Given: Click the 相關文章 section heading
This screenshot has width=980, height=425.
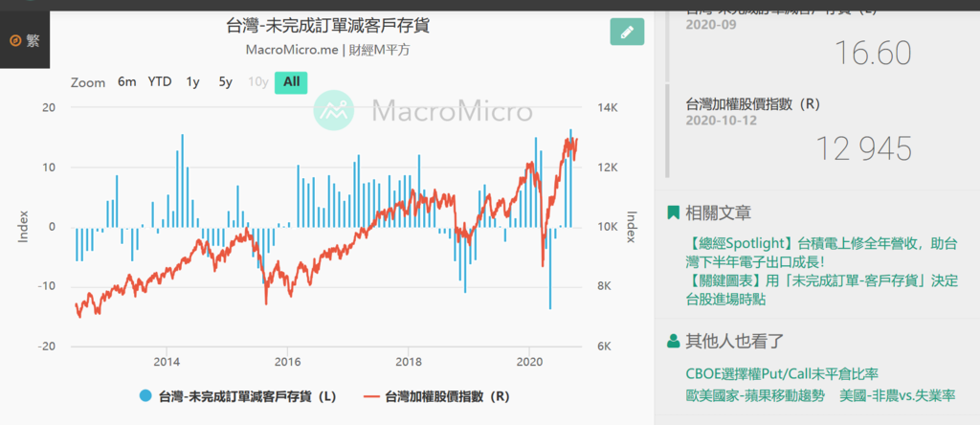Looking at the screenshot, I should pos(718,213).
